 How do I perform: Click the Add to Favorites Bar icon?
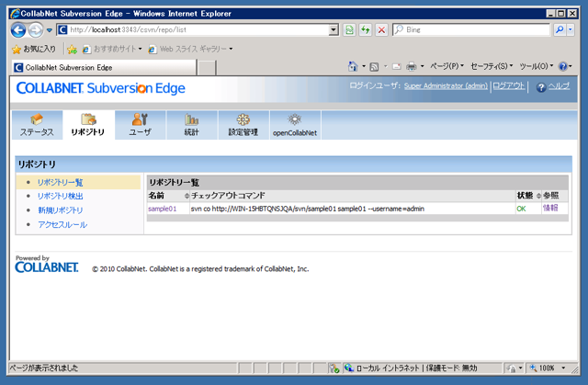(72, 49)
